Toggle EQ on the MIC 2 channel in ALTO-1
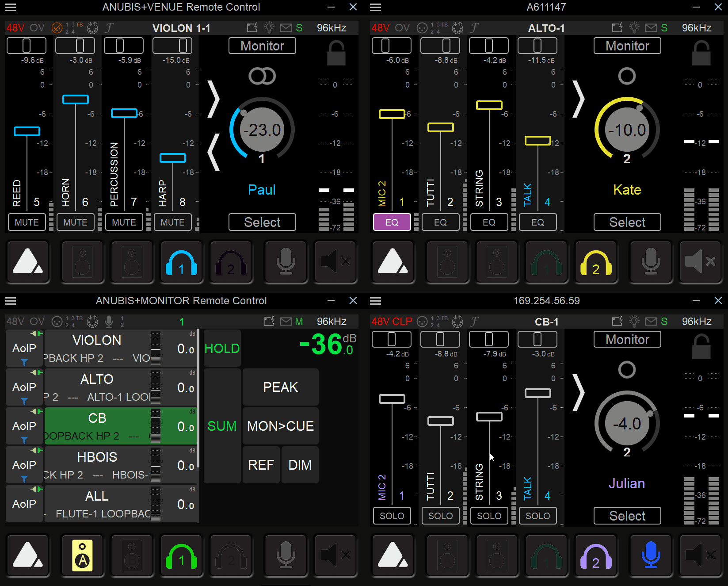Viewport: 728px width, 586px height. [392, 222]
